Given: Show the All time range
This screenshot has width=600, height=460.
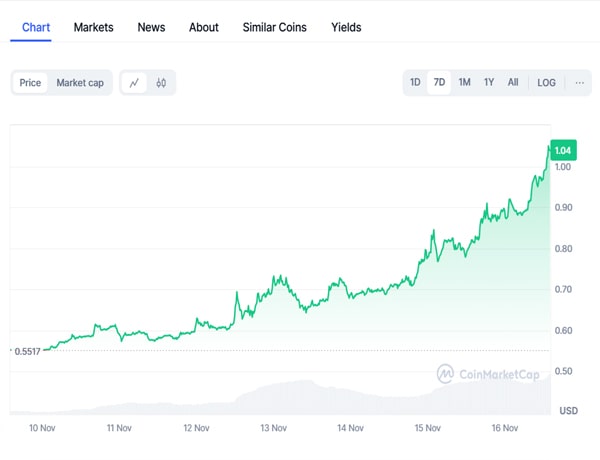Looking at the screenshot, I should point(513,82).
